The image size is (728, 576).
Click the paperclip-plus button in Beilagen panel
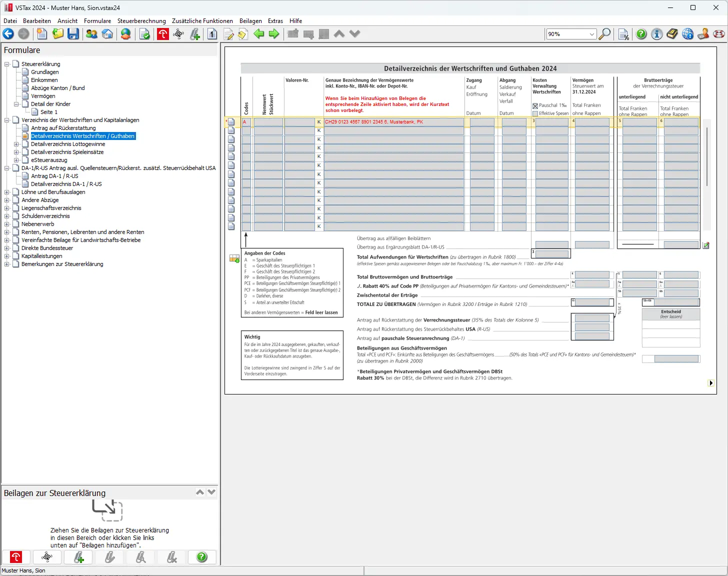[79, 557]
